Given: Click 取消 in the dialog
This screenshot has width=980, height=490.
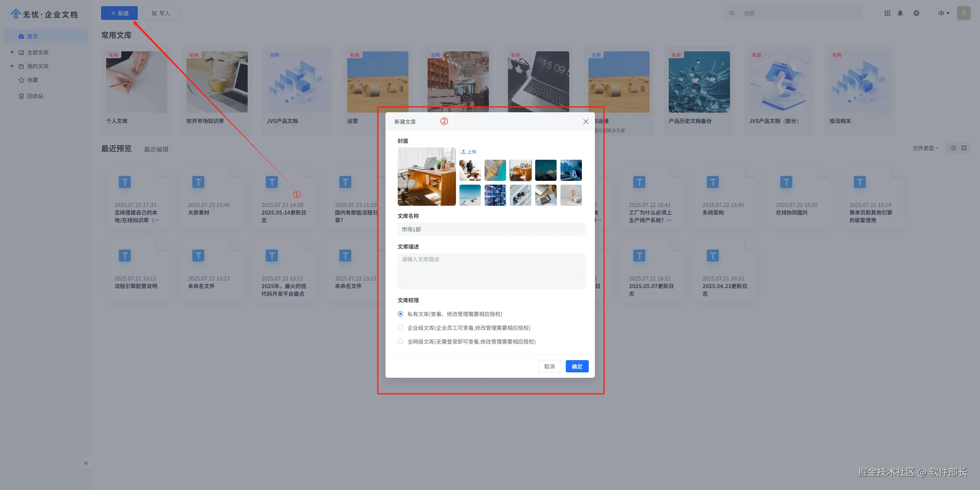Looking at the screenshot, I should [x=549, y=367].
